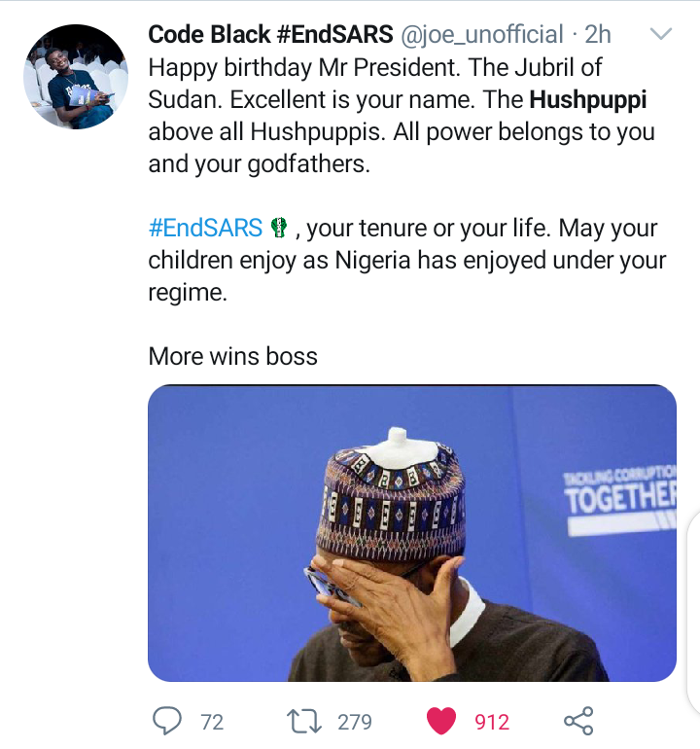Open the tweet author's profile picture

point(75,78)
